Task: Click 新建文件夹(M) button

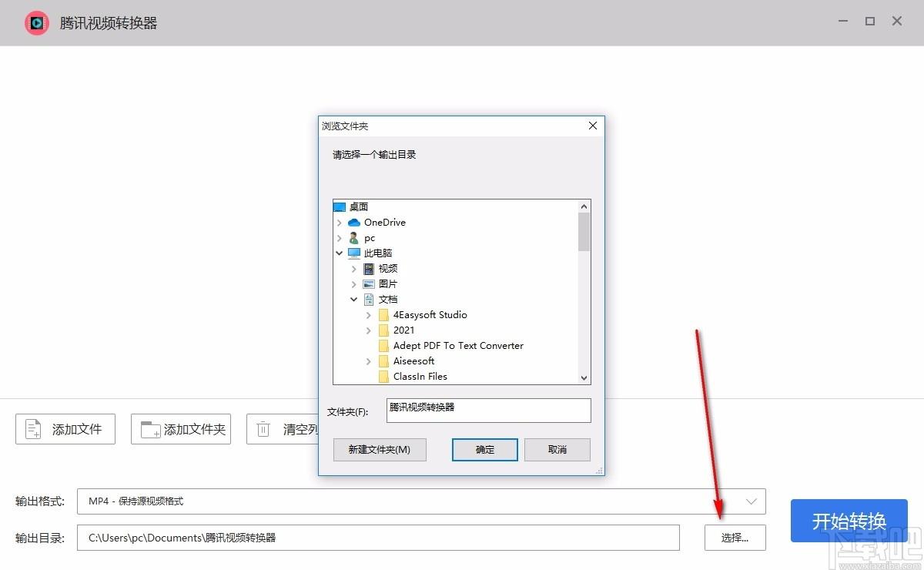Action: tap(380, 450)
